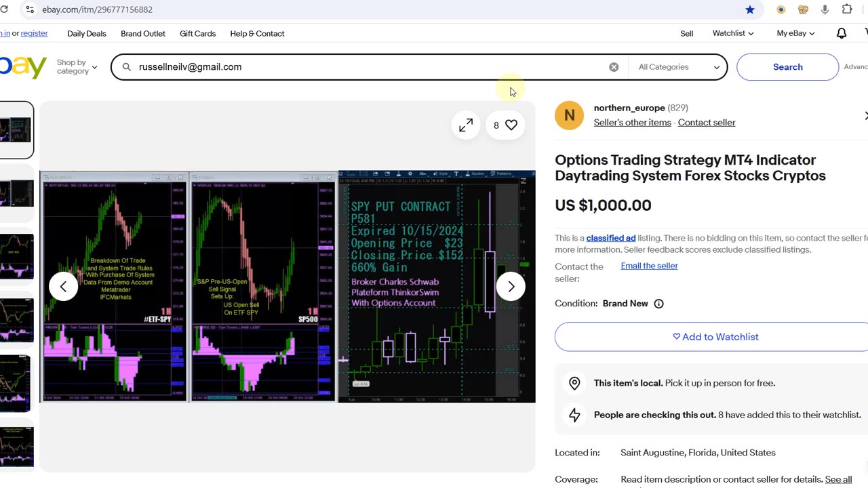868x488 pixels.
Task: Expand the My eBay menu
Action: click(x=796, y=33)
